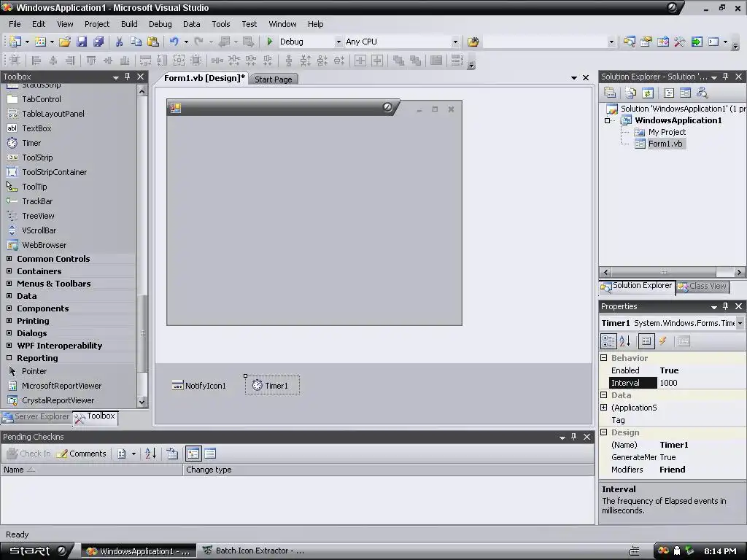Click the Categorized view icon in Properties
The width and height of the screenshot is (747, 560).
pyautogui.click(x=608, y=341)
